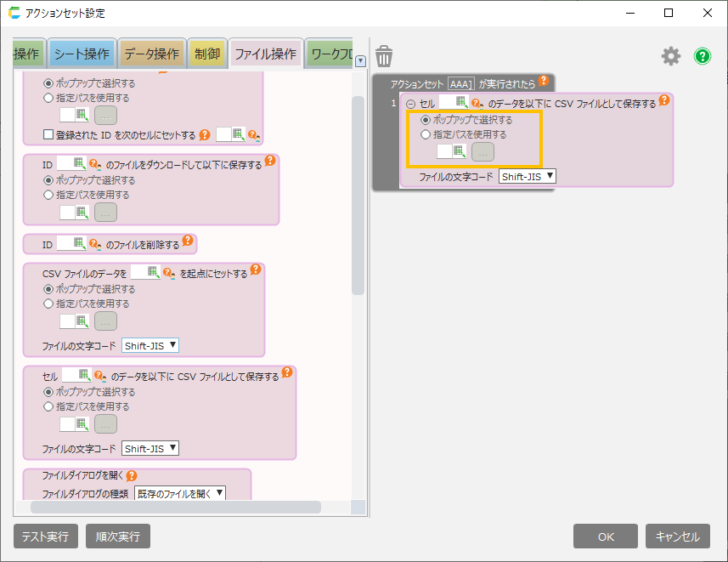Open the tab overflow dropdown arrow
The height and width of the screenshot is (562, 728).
coord(360,60)
